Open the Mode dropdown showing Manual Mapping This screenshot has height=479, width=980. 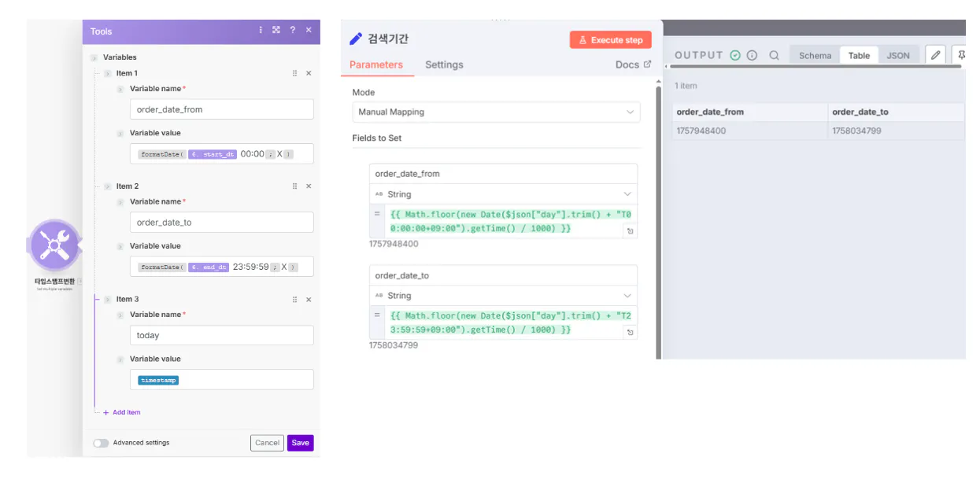point(496,112)
